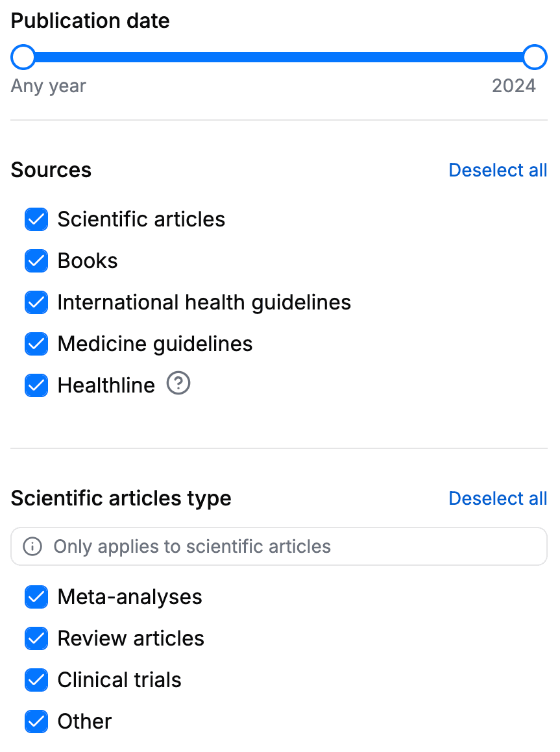This screenshot has width=560, height=752.
Task: Disable the Books source checkbox
Action: pyautogui.click(x=36, y=261)
